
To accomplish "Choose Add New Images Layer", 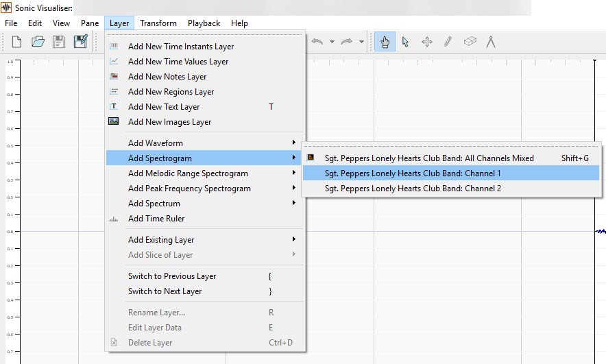I will pyautogui.click(x=204, y=122).
